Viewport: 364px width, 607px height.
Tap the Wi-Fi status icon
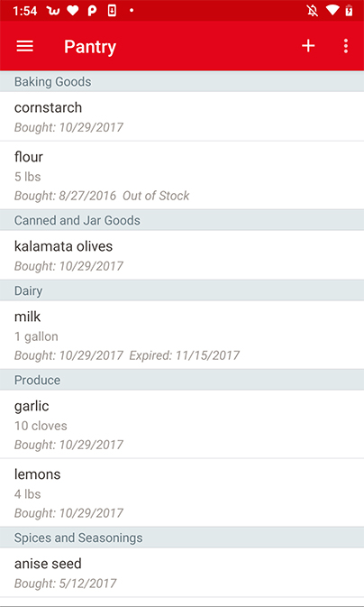[x=332, y=11]
